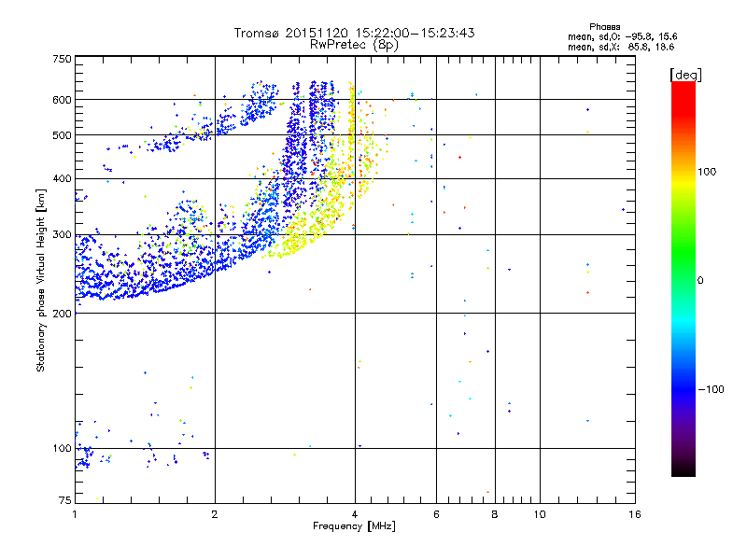The image size is (747, 560).
Task: Click the colorbar tick label '0'
Action: (700, 281)
